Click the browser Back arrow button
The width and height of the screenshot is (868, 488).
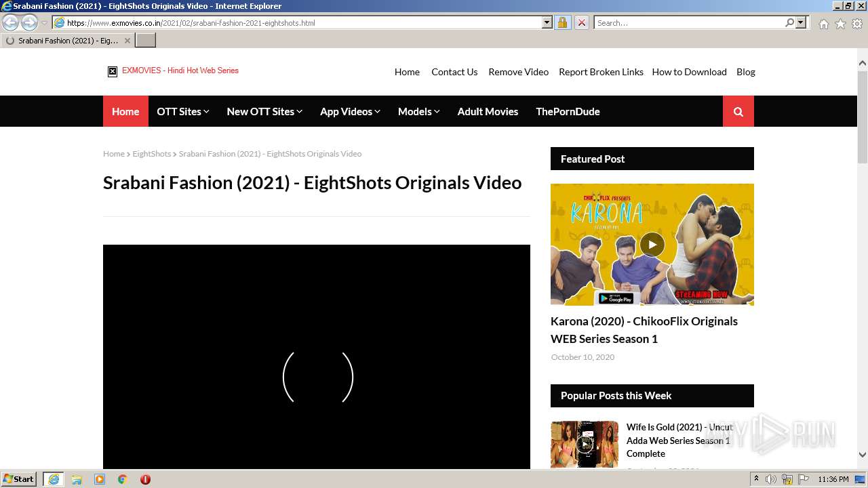point(11,22)
